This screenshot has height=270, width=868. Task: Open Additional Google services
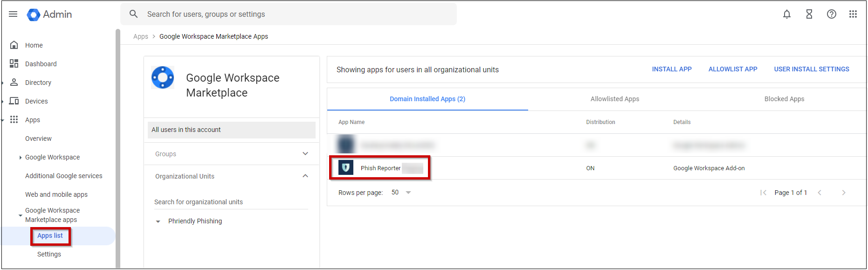(x=64, y=176)
